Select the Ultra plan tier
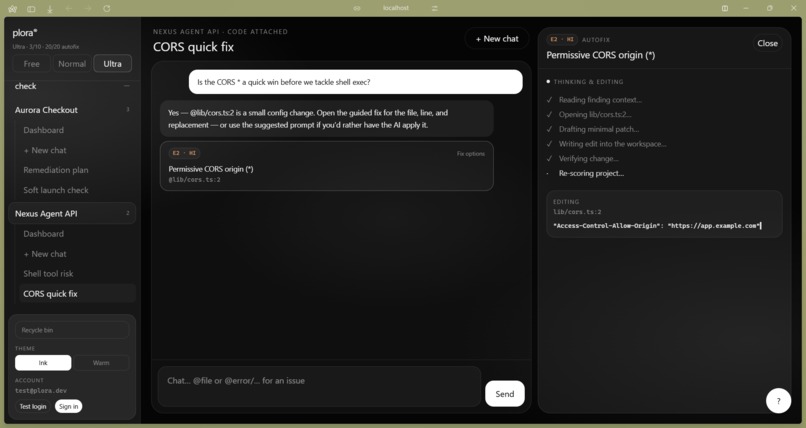Image resolution: width=806 pixels, height=428 pixels. pos(113,64)
